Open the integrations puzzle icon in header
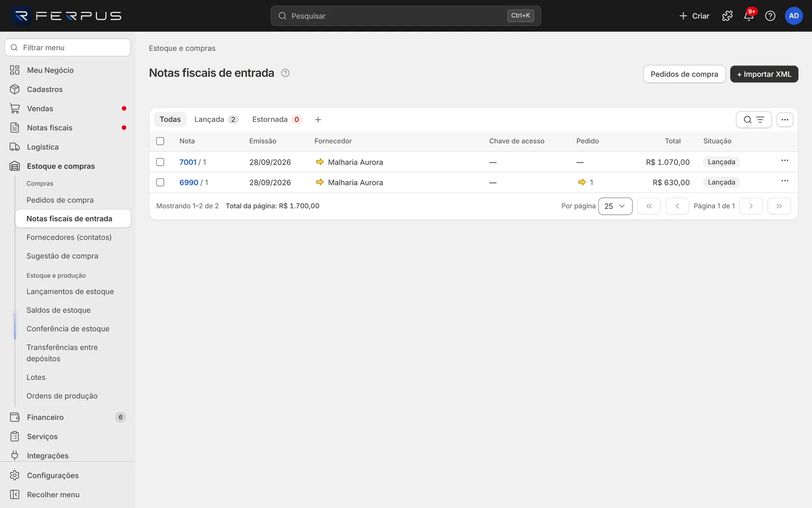The height and width of the screenshot is (508, 812). coord(727,16)
